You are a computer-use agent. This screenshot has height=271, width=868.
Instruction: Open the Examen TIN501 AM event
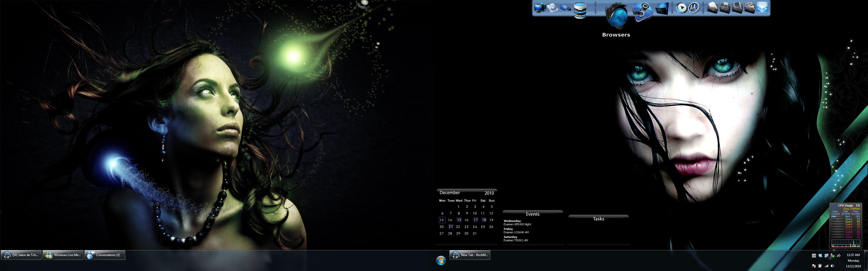pos(516,241)
